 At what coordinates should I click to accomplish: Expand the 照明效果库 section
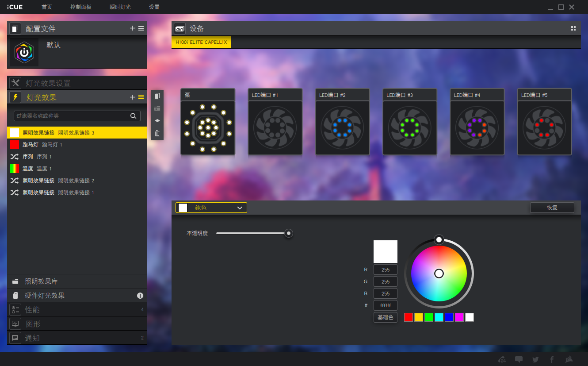click(77, 281)
